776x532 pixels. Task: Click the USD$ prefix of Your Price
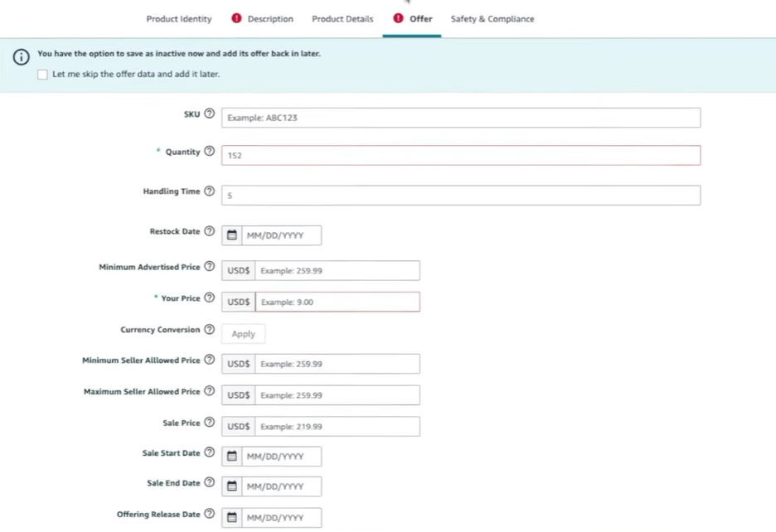pyautogui.click(x=239, y=302)
